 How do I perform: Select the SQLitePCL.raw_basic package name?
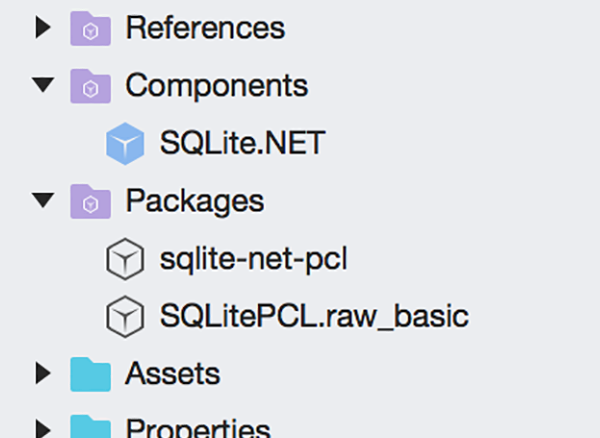point(314,317)
